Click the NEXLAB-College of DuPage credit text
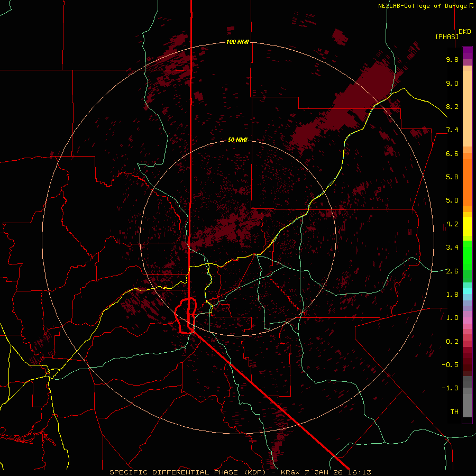The height and width of the screenshot is (476, 476). coord(422,6)
